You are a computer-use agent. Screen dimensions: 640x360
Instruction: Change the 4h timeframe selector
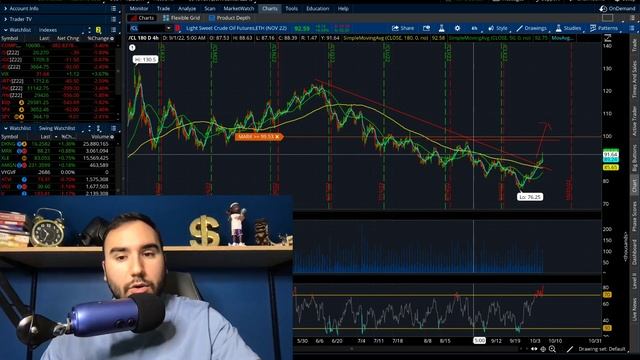coord(474,28)
